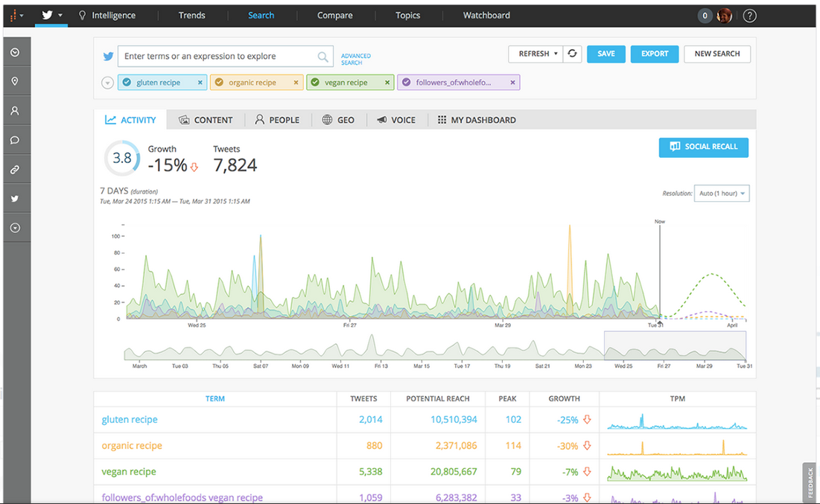820x504 pixels.
Task: Switch to the CONTENT tab
Action: coord(206,120)
